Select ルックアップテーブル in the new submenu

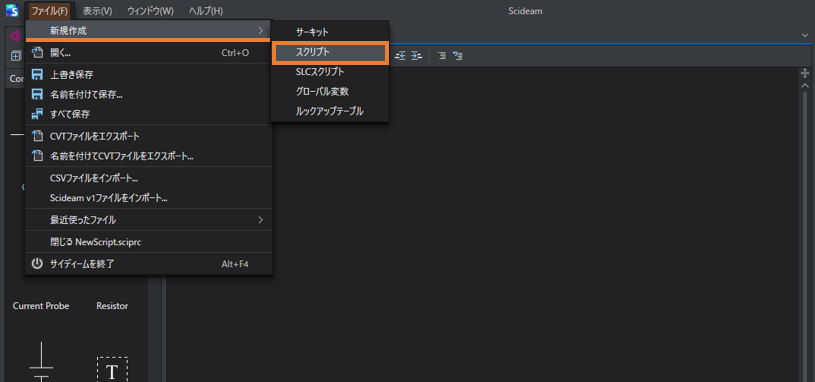pos(330,111)
